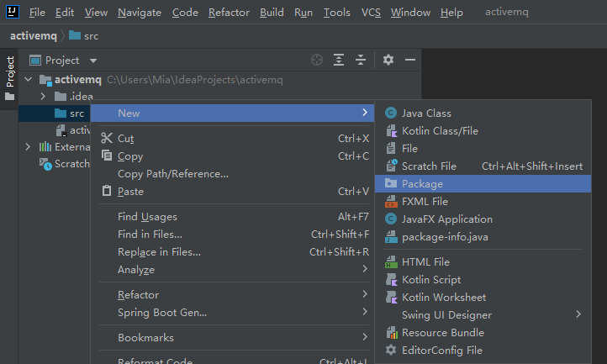Select the src folder in project tree
This screenshot has height=364, width=607.
55,113
